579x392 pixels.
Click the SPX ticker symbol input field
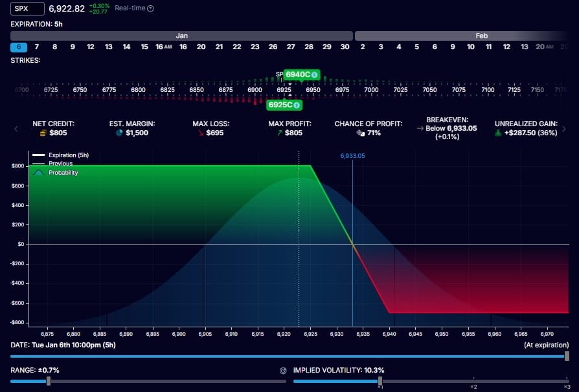point(28,8)
